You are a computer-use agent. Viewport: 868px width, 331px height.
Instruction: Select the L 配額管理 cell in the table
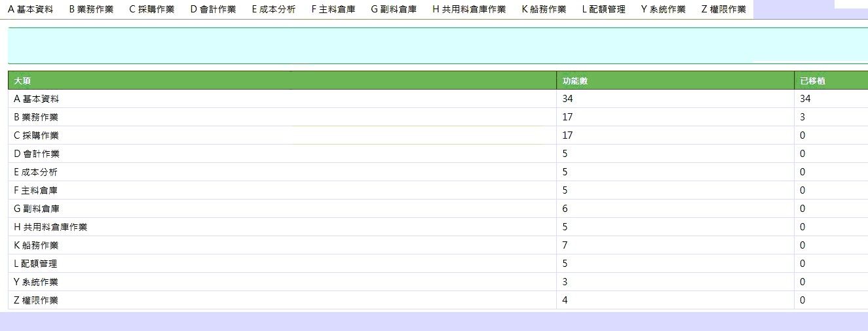click(282, 264)
